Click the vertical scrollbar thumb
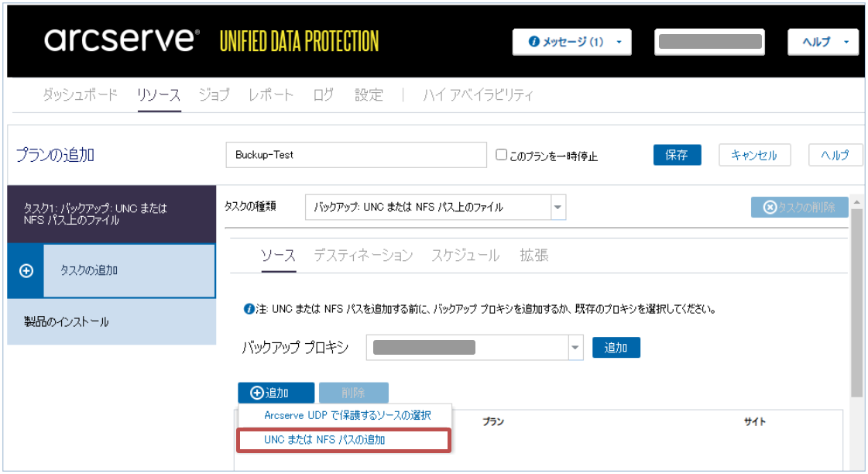The height and width of the screenshot is (474, 868). point(856,303)
